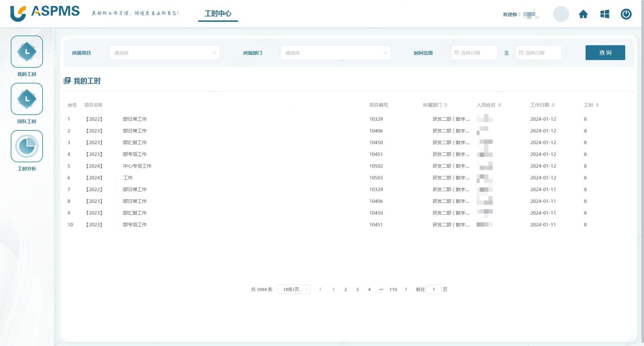Expand the 所属部门 filter dropdown
The width and height of the screenshot is (644, 346).
(x=335, y=53)
